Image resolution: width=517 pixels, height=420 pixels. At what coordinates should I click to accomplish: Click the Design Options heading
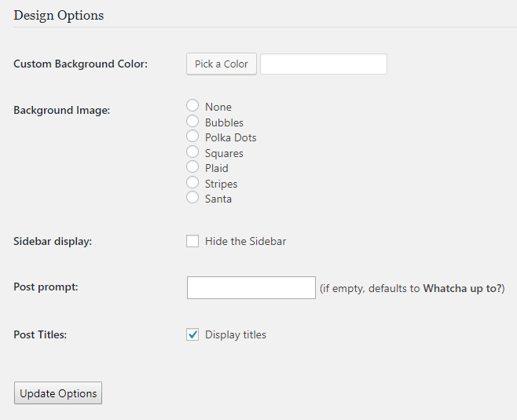click(59, 16)
